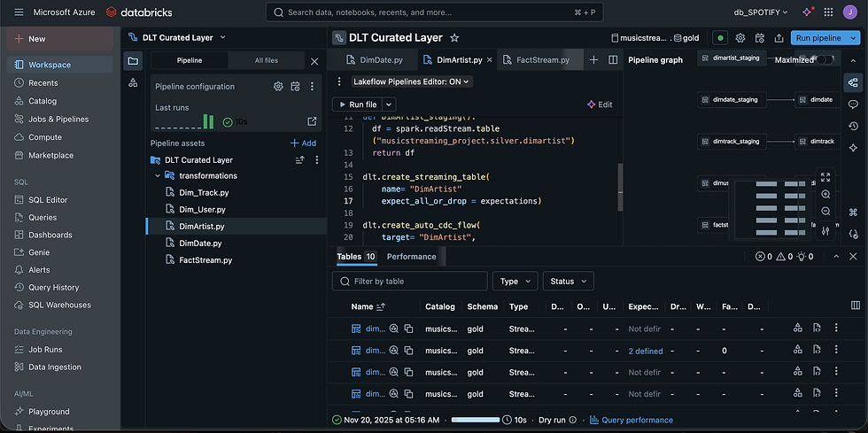868x433 pixels.
Task: Open the user avatar J menu
Action: (x=849, y=12)
